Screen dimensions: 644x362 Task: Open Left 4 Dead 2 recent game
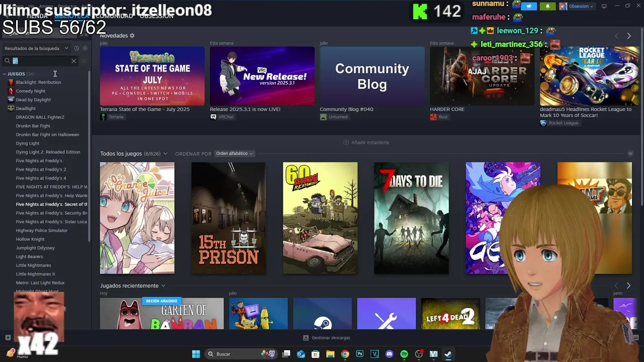(x=450, y=314)
